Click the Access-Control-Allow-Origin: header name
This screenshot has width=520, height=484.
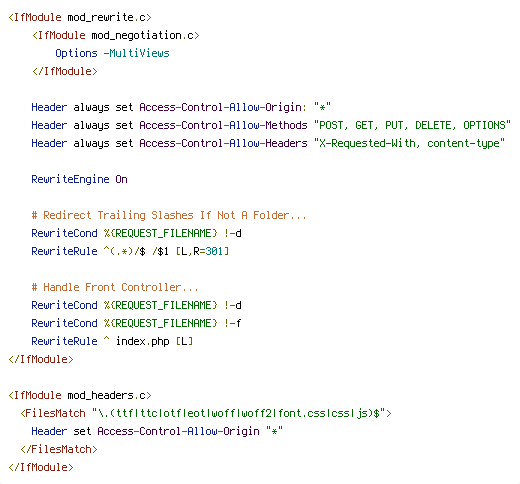tap(223, 107)
